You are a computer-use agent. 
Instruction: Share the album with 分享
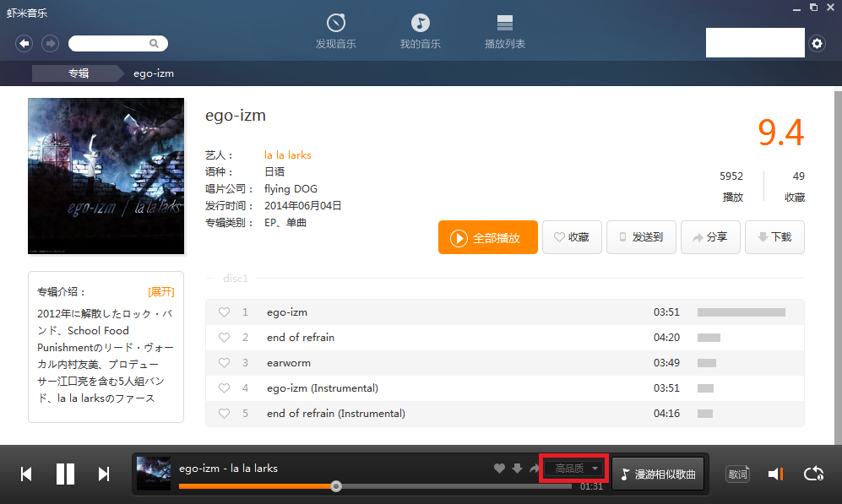[710, 237]
